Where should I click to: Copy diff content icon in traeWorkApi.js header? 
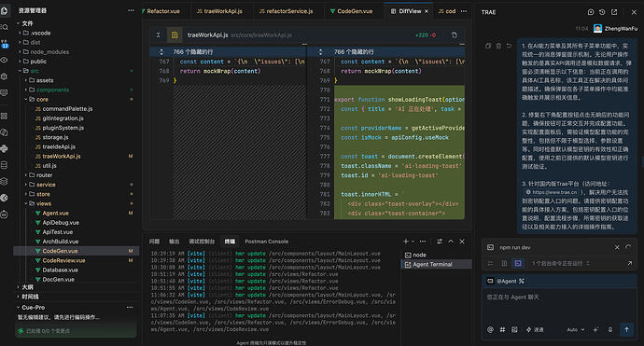pyautogui.click(x=455, y=35)
